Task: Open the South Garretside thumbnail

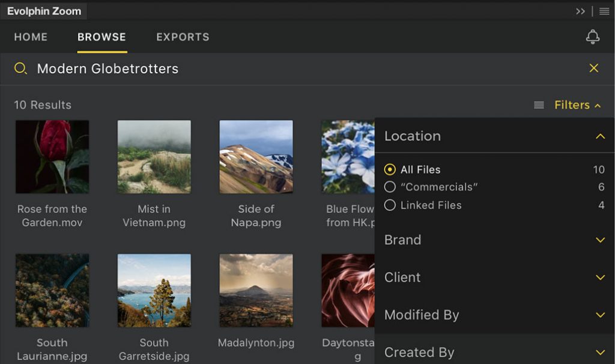Action: click(x=154, y=291)
